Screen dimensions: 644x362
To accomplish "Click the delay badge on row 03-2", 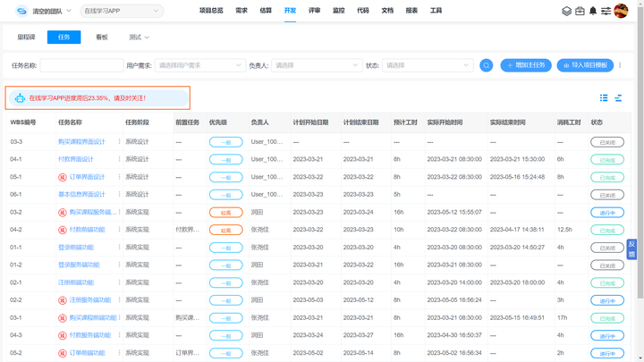I will coord(63,213).
